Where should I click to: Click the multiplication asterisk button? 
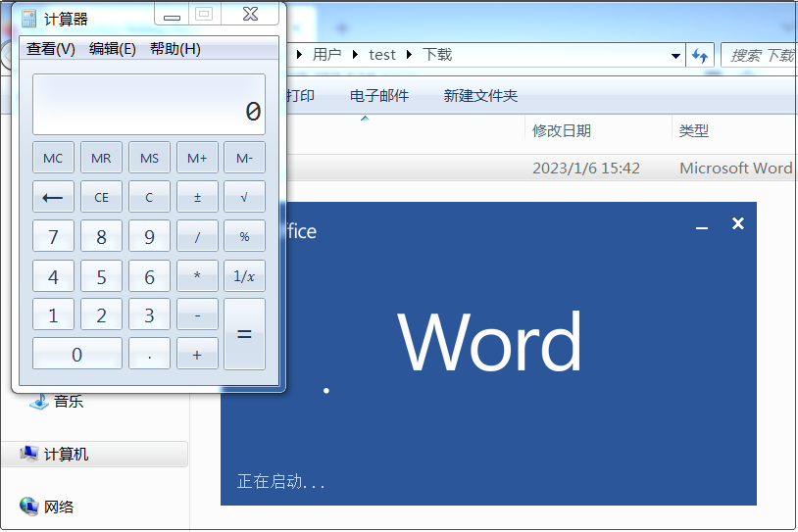[197, 275]
